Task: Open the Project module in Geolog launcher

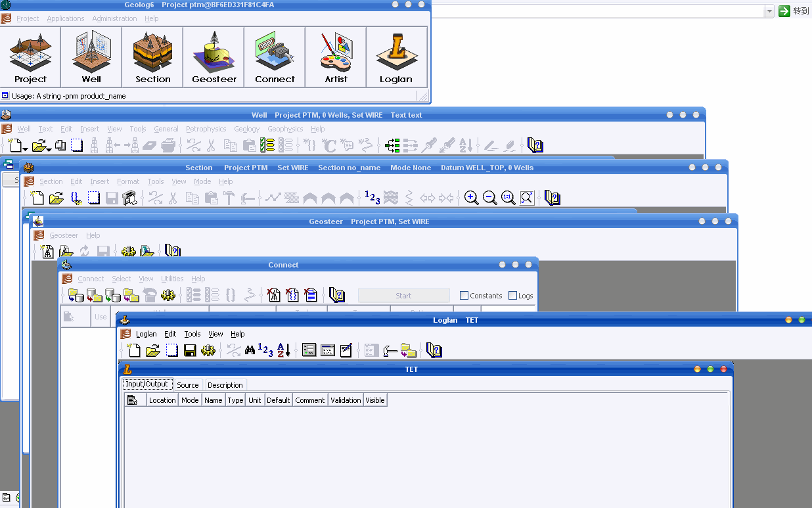Action: (30, 57)
